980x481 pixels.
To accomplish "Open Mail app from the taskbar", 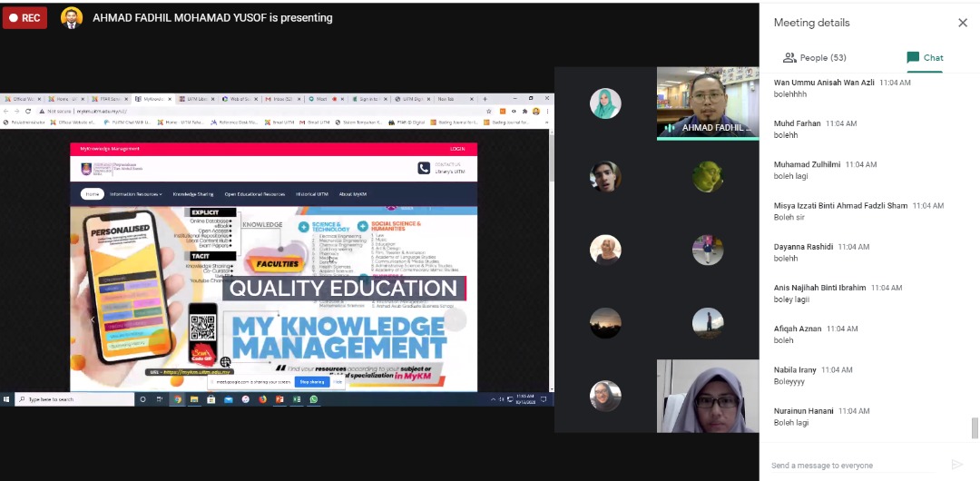I will coord(228,399).
